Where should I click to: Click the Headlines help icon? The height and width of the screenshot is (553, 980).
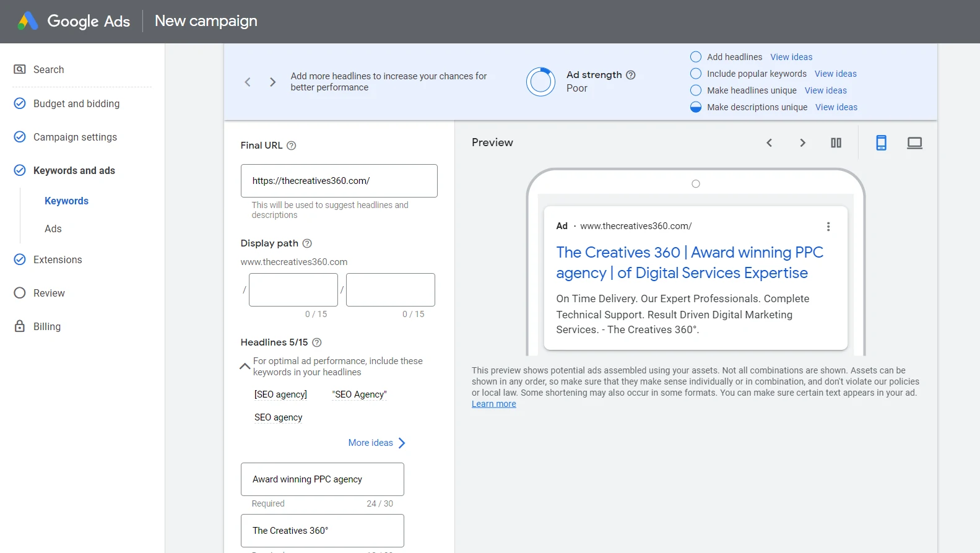point(317,342)
